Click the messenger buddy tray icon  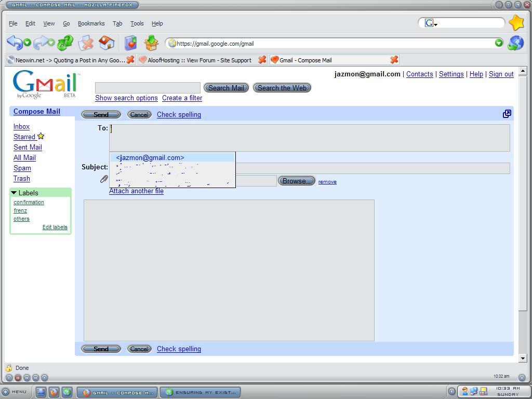(x=464, y=391)
